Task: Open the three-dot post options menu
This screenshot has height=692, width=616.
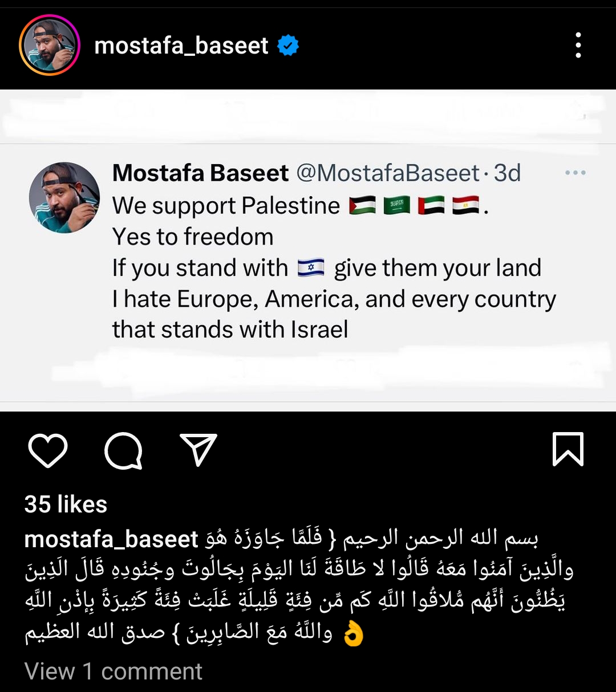Action: 578,45
